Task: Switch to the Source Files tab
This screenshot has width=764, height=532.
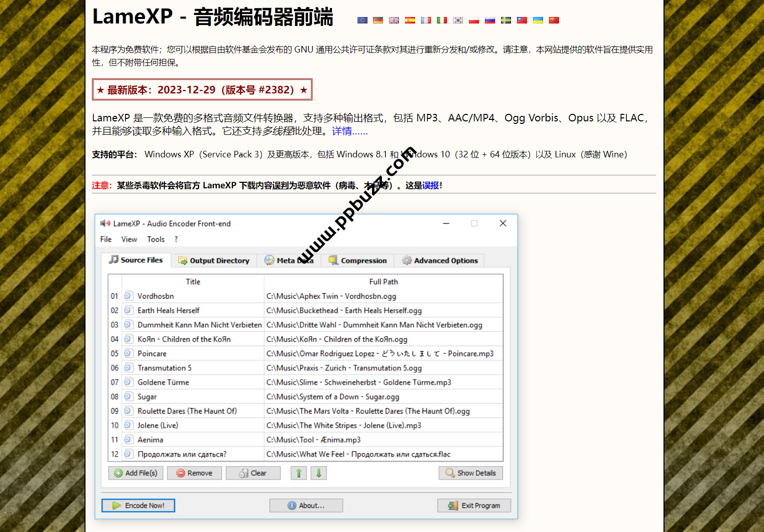Action: [x=136, y=260]
